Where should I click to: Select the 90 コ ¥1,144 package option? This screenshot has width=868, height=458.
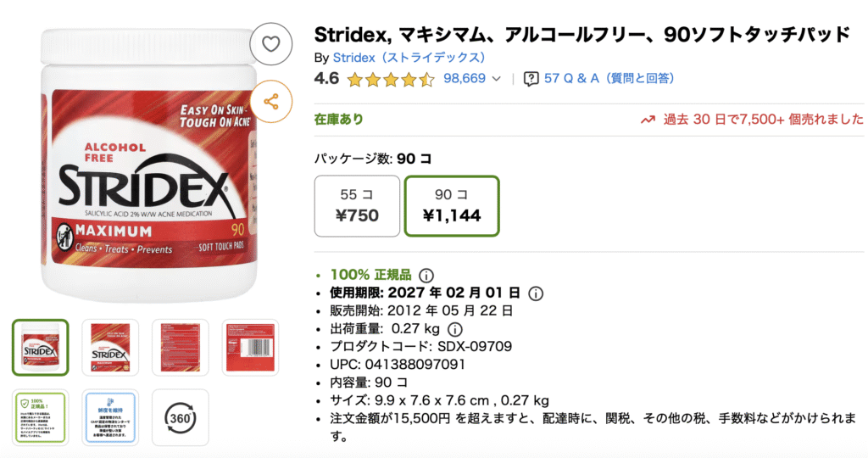[x=452, y=205]
